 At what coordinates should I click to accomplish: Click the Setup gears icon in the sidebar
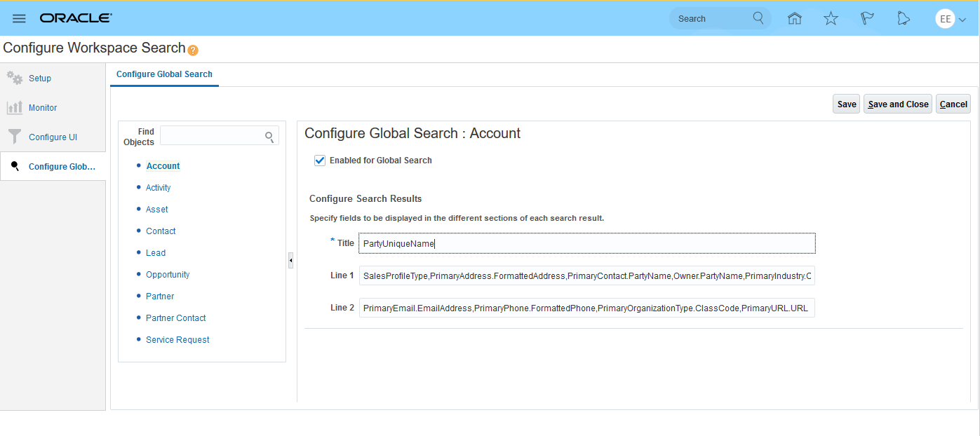point(14,78)
